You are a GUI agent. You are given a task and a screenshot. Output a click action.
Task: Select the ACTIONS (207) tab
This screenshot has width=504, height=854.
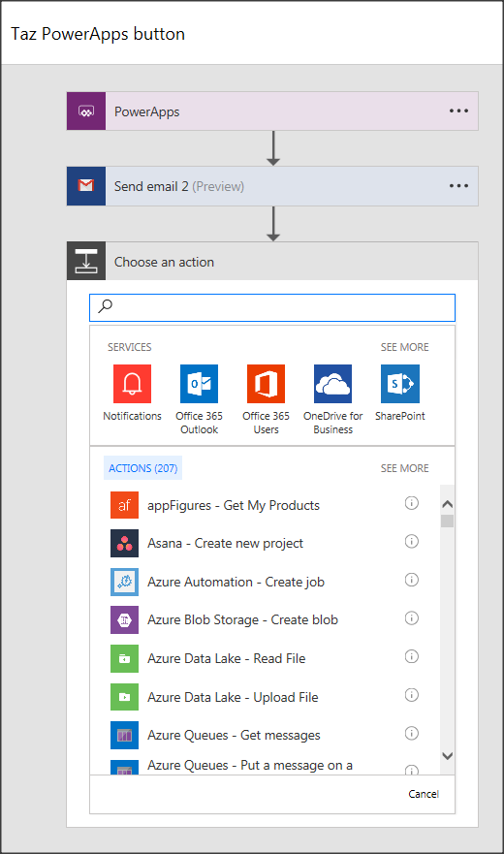[142, 468]
